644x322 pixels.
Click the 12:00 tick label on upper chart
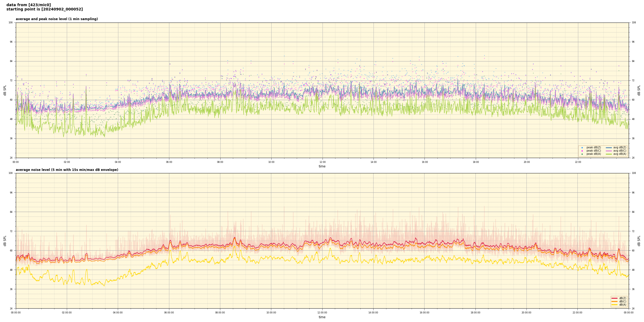[322, 162]
